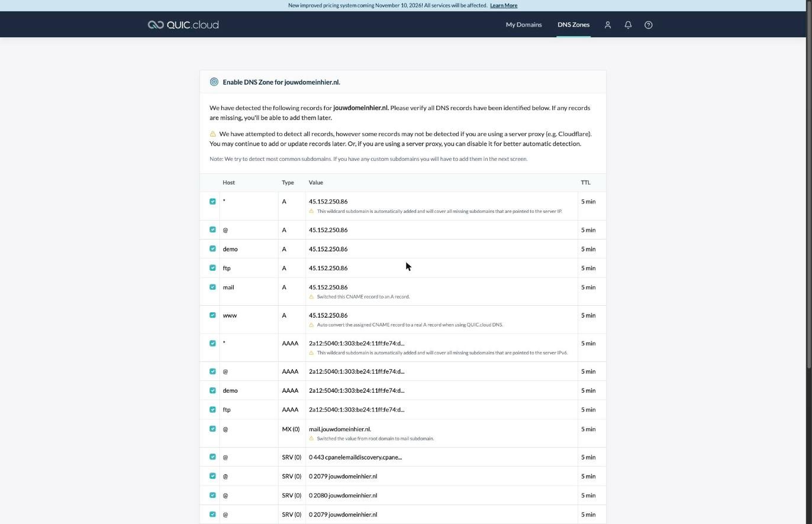812x524 pixels.
Task: Click the DNS zone target icon beside the heading
Action: [214, 82]
